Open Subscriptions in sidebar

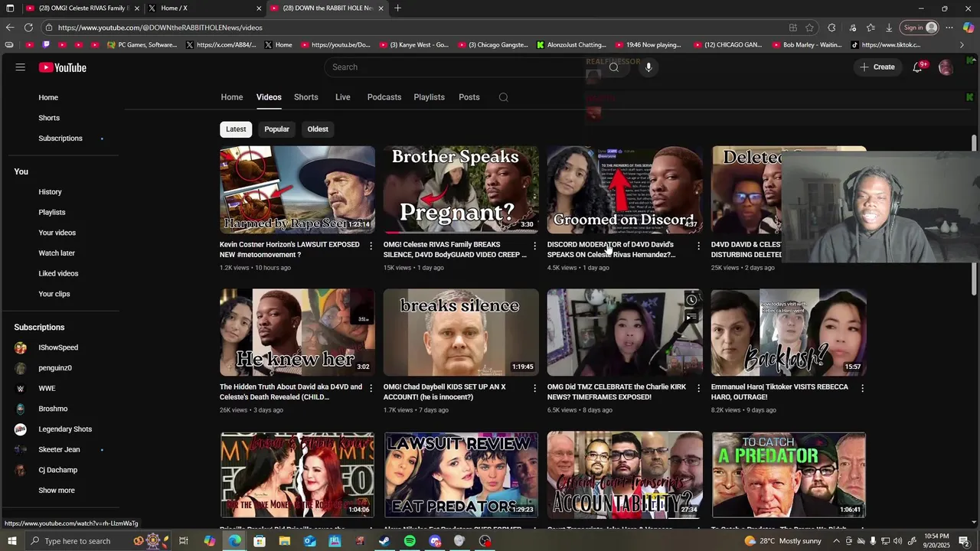(x=60, y=139)
